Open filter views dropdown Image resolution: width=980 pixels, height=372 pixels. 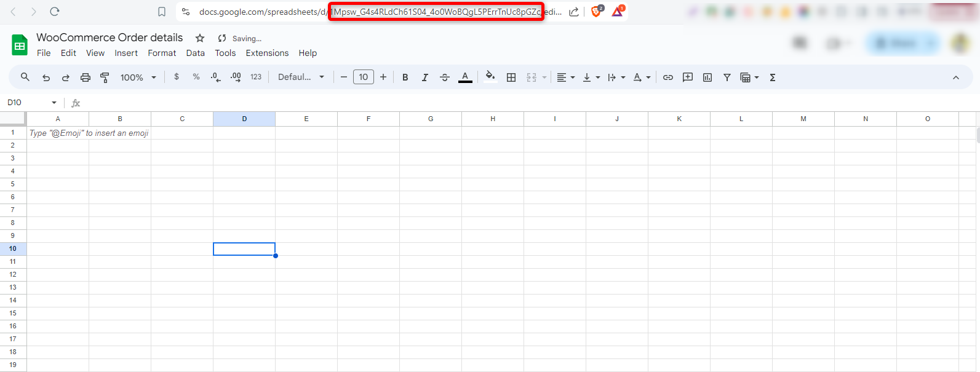(x=749, y=77)
